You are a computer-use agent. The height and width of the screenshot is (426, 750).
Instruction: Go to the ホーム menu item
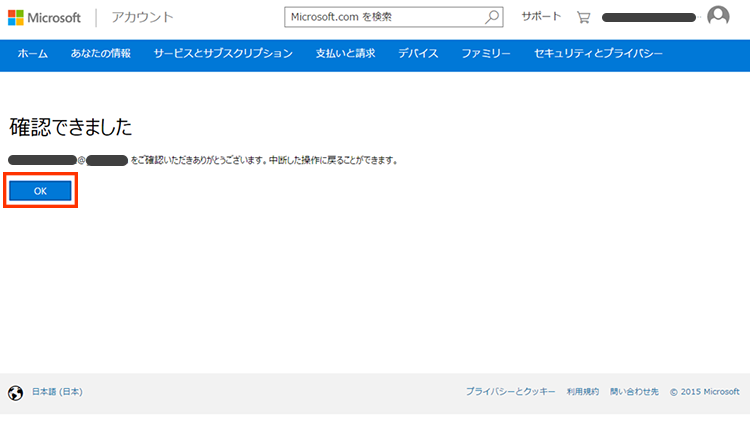[33, 53]
